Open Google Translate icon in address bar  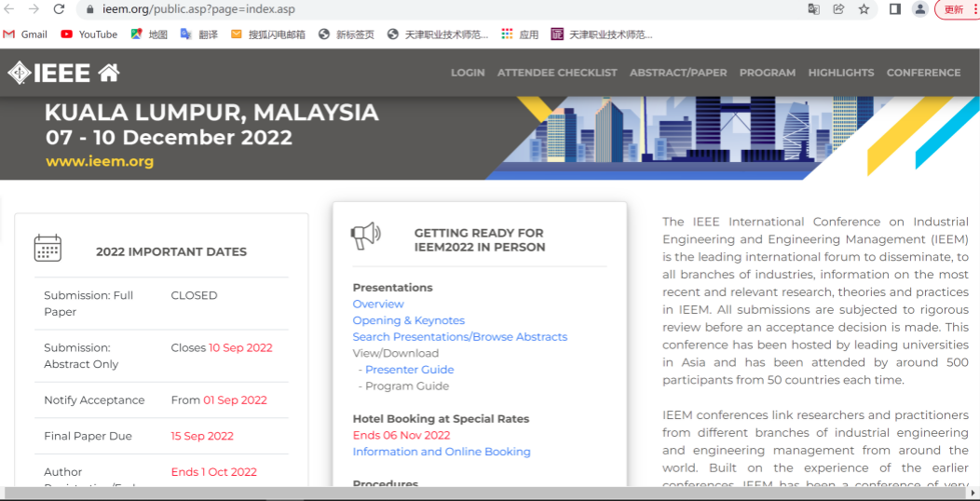point(813,9)
